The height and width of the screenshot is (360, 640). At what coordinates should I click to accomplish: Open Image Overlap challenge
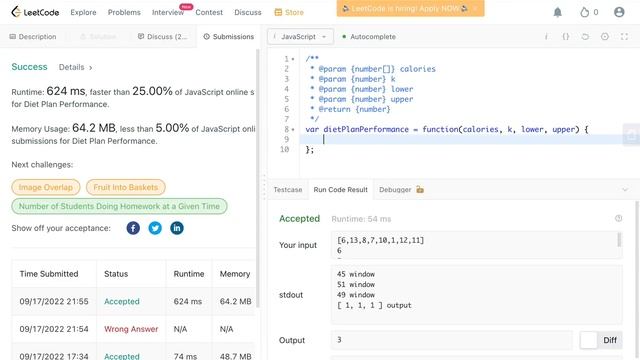point(46,187)
